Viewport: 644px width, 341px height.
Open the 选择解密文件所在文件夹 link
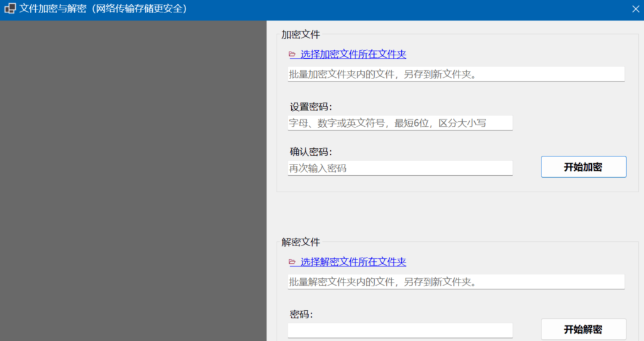click(353, 262)
